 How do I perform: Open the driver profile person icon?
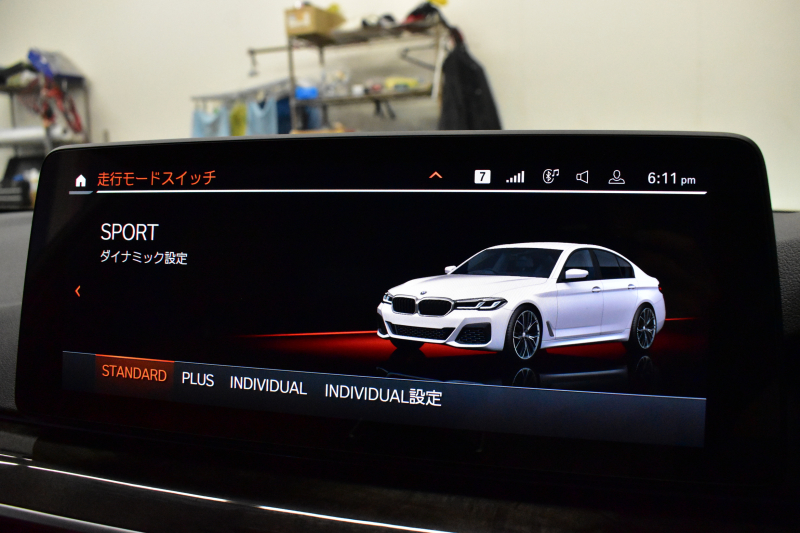[616, 177]
